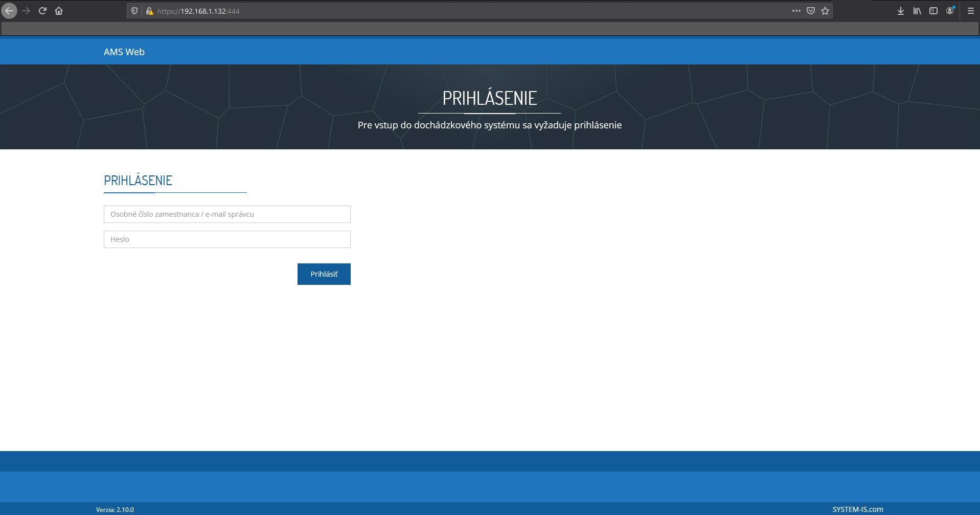Click the back navigation arrow
The image size is (980, 515).
pos(9,10)
